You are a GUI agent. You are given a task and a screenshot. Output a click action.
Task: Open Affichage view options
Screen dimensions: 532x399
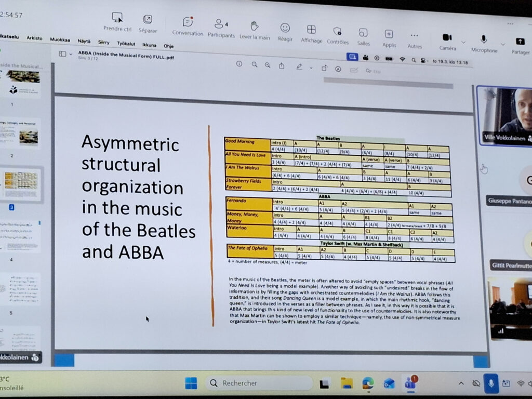coord(311,29)
